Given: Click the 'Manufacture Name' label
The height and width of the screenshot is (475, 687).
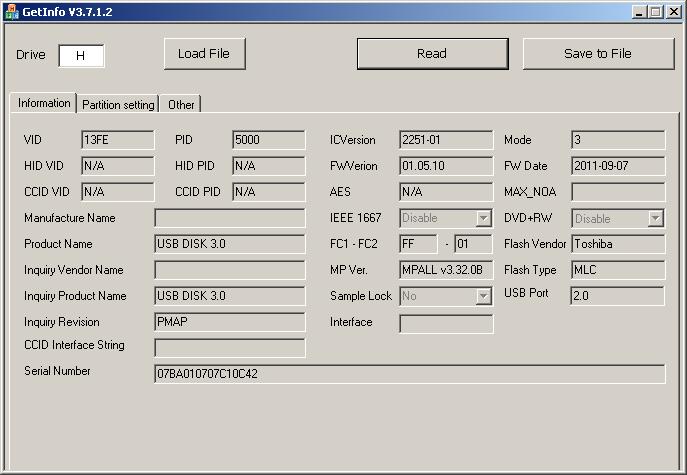Looking at the screenshot, I should pos(70,218).
